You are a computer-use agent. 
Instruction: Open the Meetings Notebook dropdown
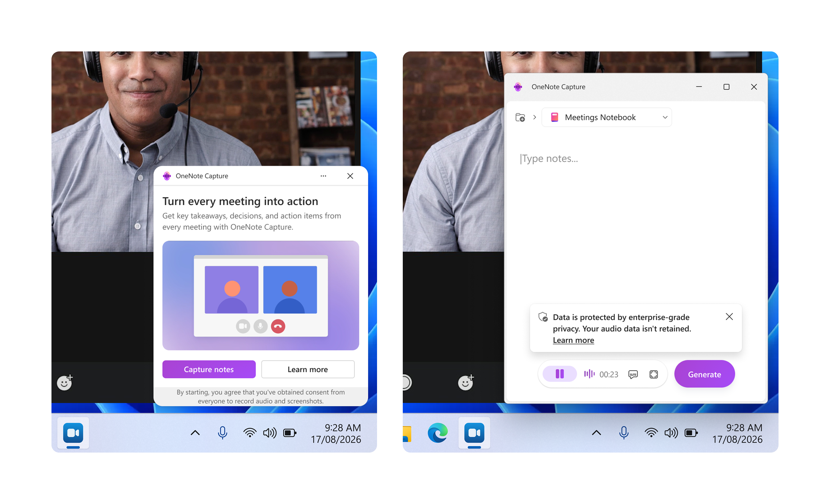click(x=606, y=117)
